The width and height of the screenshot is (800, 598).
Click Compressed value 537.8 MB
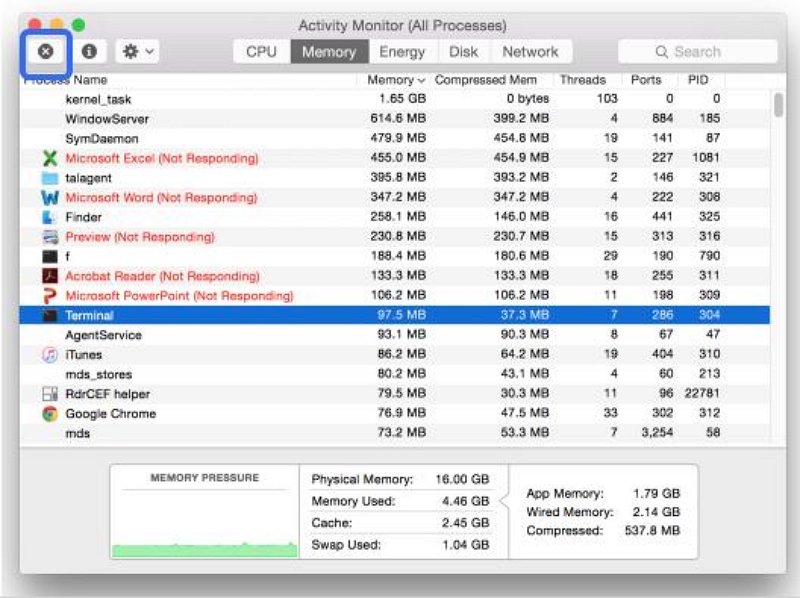652,531
